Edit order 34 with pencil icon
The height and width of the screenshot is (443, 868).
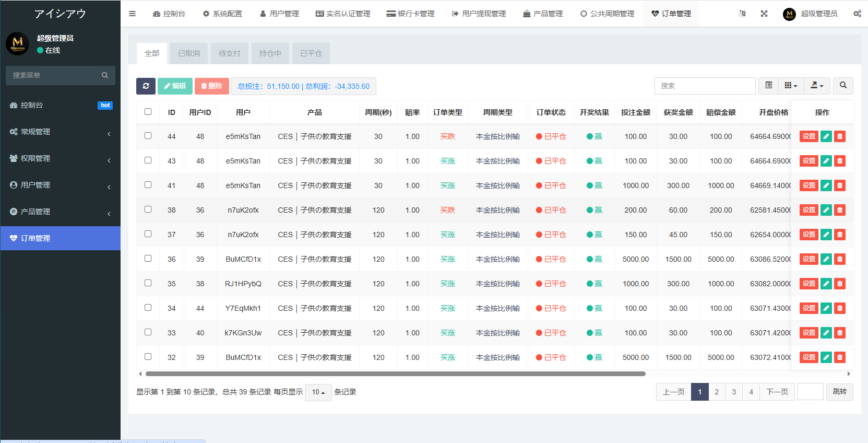click(x=826, y=308)
